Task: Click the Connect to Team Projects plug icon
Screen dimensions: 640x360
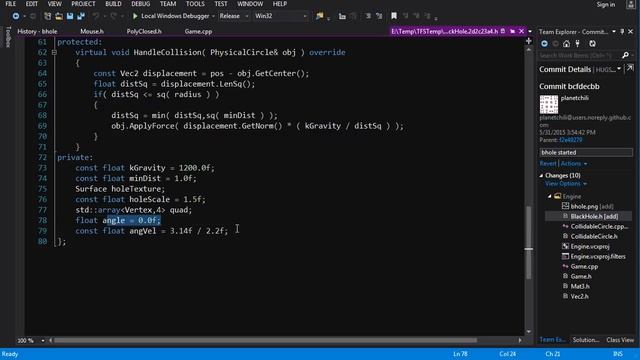Action: point(578,43)
